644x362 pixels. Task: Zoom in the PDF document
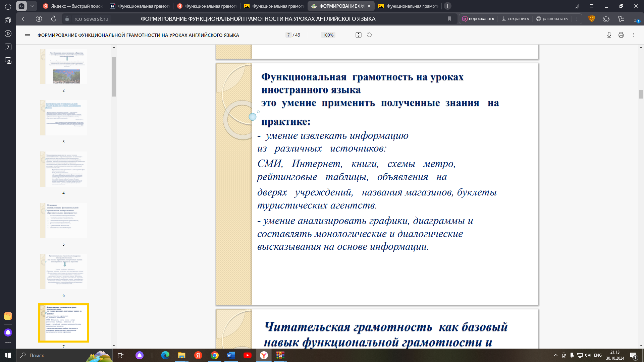click(342, 35)
